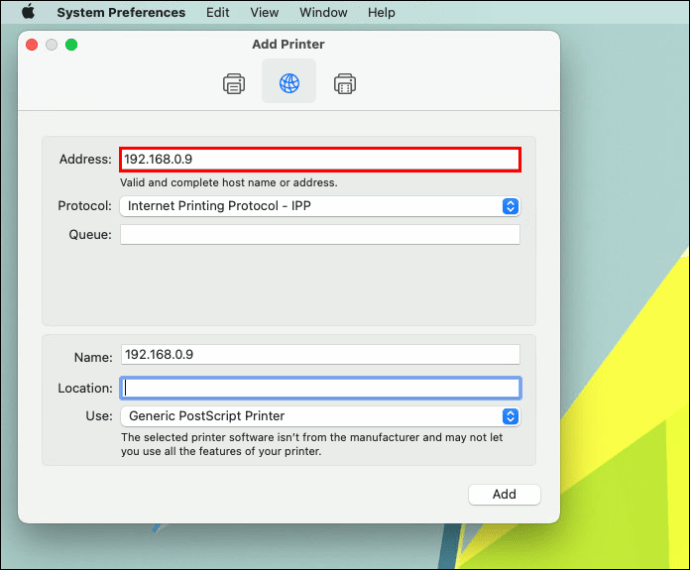Screen dimensions: 690x570
Task: Click into the Name text field
Action: click(x=319, y=355)
